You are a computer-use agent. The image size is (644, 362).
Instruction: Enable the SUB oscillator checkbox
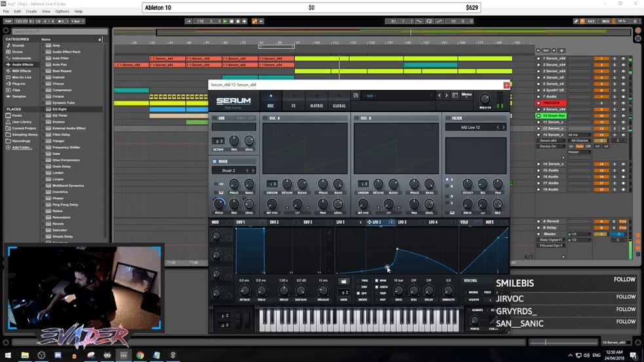tap(214, 118)
